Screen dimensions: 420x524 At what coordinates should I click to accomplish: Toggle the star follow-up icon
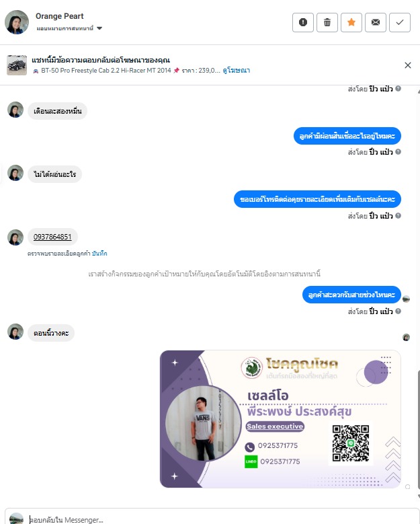point(351,22)
